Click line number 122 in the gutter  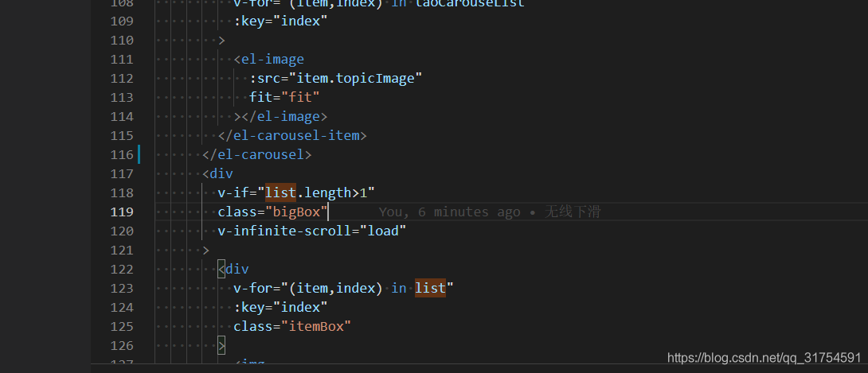[x=122, y=269]
